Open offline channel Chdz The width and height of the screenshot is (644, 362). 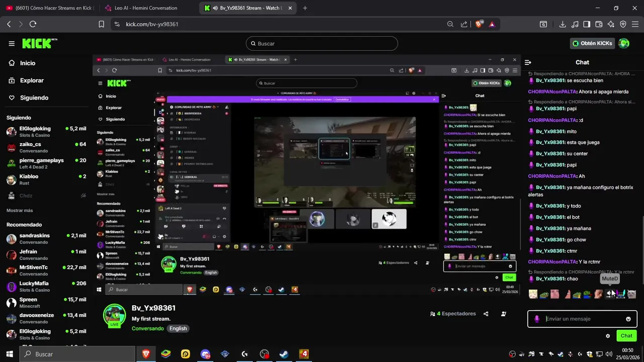coord(46,196)
